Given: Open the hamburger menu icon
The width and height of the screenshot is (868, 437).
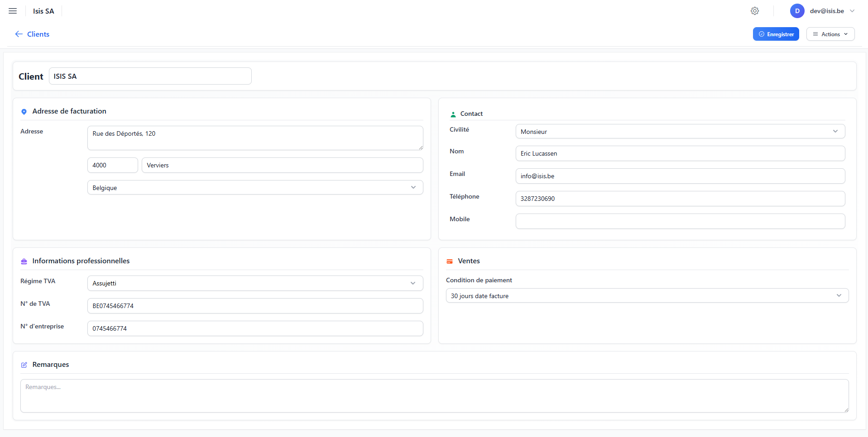Looking at the screenshot, I should tap(13, 11).
